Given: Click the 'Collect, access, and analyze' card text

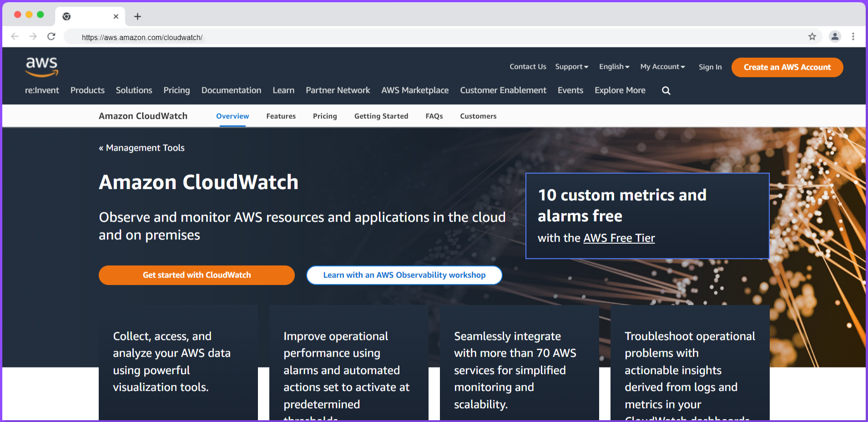Looking at the screenshot, I should coord(172,362).
